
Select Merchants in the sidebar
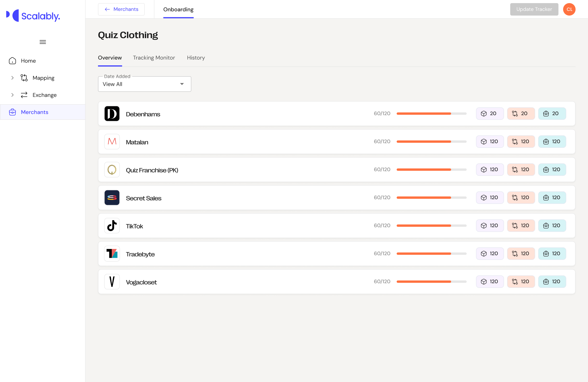point(34,112)
